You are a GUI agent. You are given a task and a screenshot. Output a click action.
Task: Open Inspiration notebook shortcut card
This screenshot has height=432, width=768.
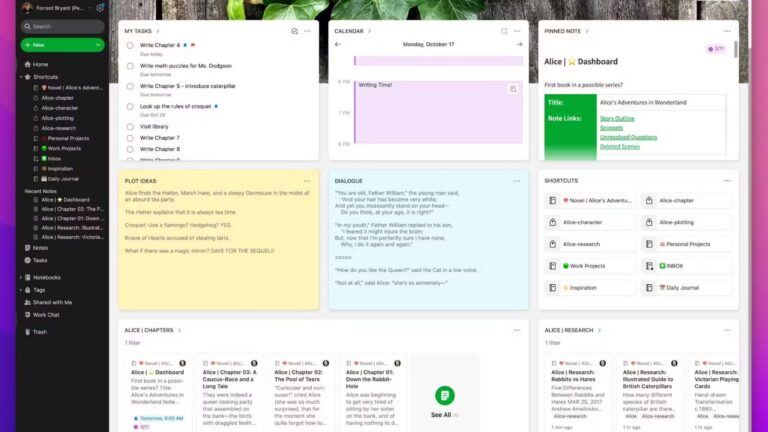click(x=590, y=288)
